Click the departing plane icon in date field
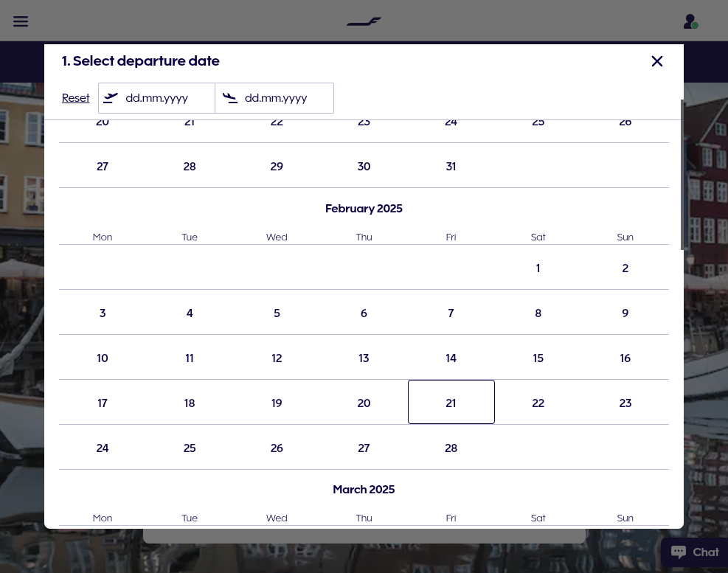 111,98
